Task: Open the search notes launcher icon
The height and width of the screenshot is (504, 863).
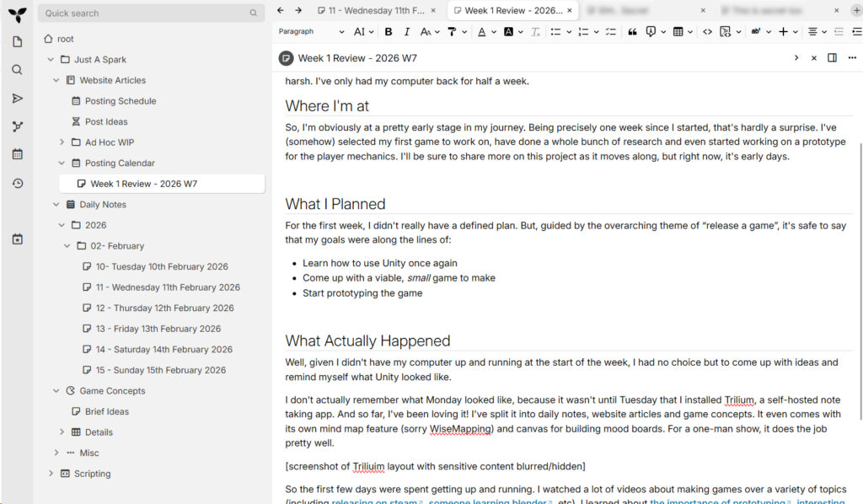Action: [x=18, y=70]
